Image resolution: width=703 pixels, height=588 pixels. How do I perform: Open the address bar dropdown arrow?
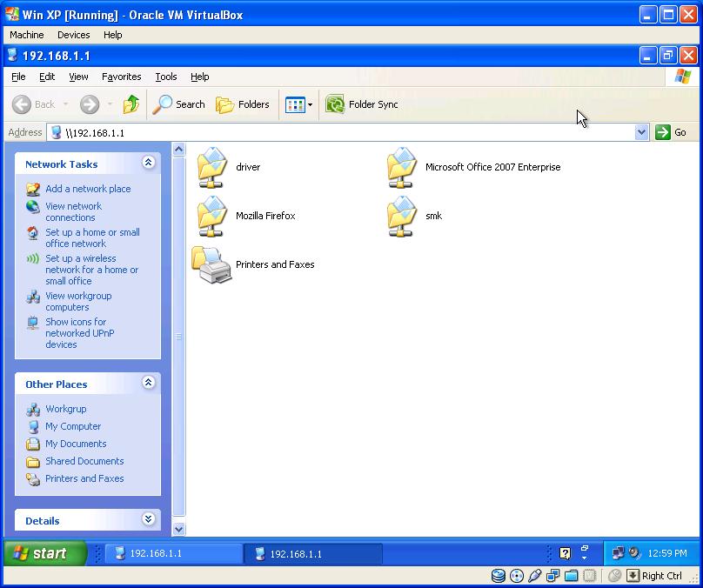tap(641, 133)
